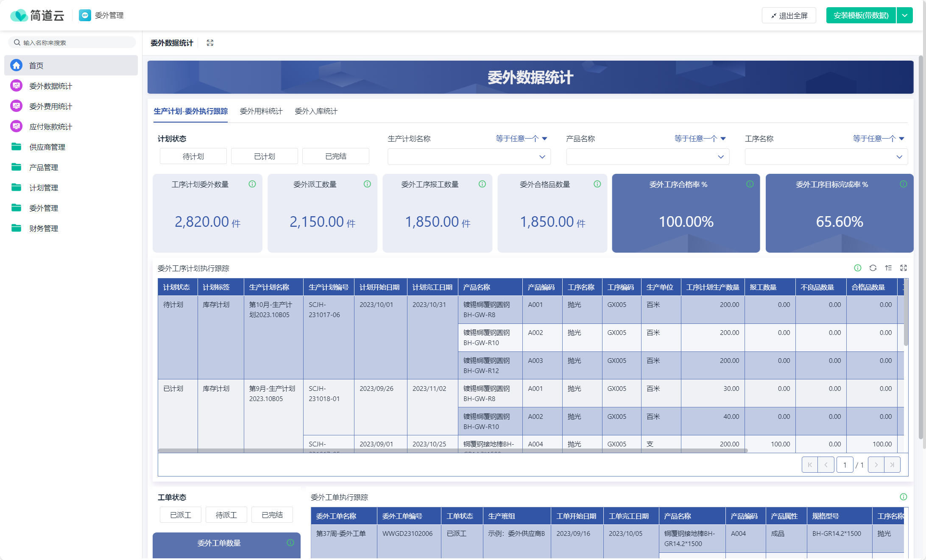This screenshot has height=560, width=926.
Task: Click info icon next to 委外工单执行跟踪
Action: [x=904, y=497]
